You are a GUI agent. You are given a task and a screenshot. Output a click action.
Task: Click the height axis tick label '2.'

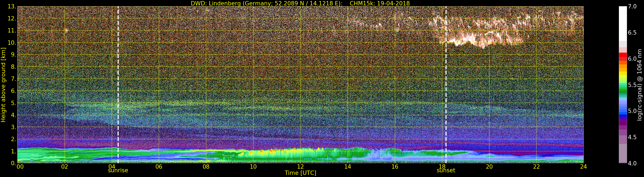(x=13, y=139)
